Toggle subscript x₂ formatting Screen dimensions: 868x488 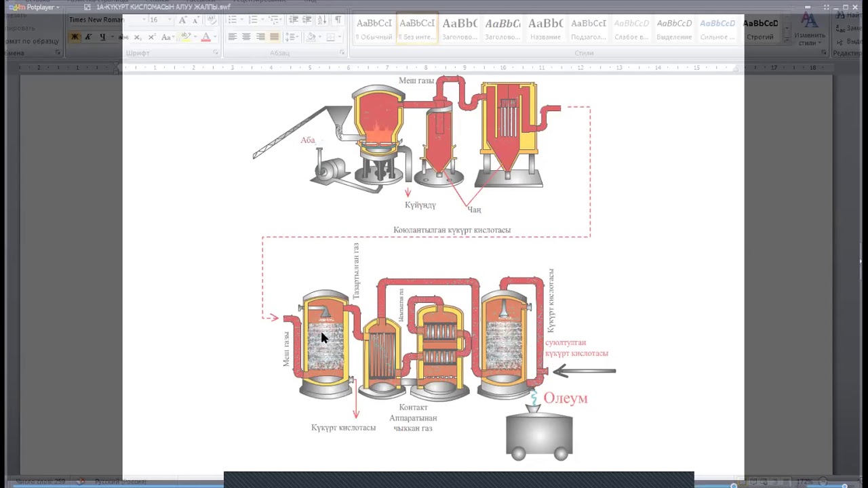(138, 37)
